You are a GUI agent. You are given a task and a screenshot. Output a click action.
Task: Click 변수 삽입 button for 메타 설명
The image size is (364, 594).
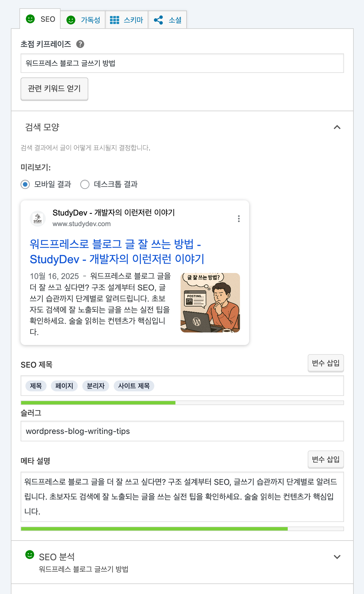click(x=325, y=459)
